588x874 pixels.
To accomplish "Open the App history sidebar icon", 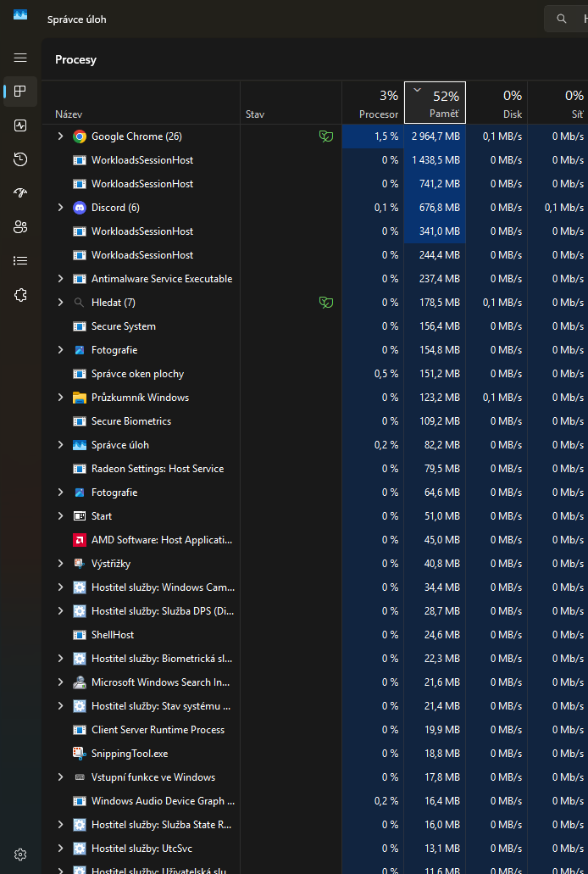I will pyautogui.click(x=20, y=159).
